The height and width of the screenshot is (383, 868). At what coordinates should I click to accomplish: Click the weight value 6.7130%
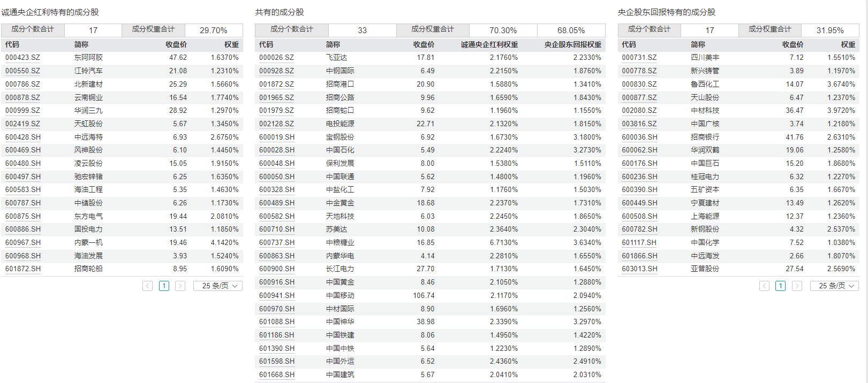504,242
